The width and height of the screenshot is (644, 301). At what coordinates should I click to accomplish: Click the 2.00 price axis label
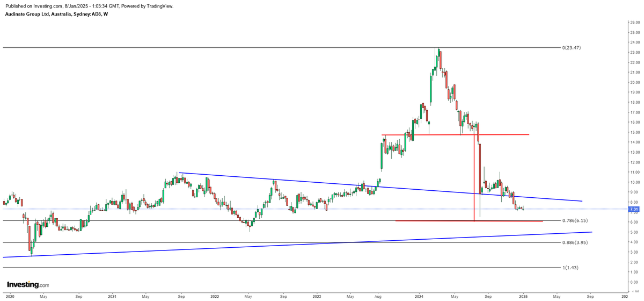pos(635,262)
